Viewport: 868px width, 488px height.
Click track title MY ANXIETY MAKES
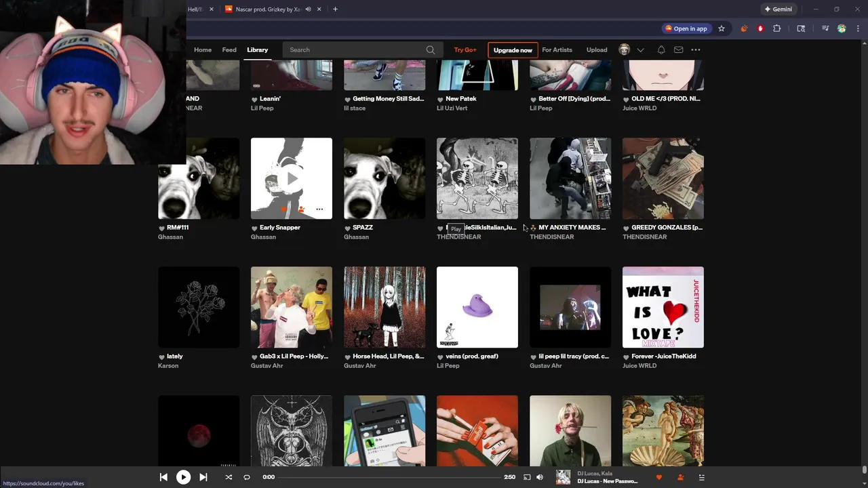coord(572,228)
